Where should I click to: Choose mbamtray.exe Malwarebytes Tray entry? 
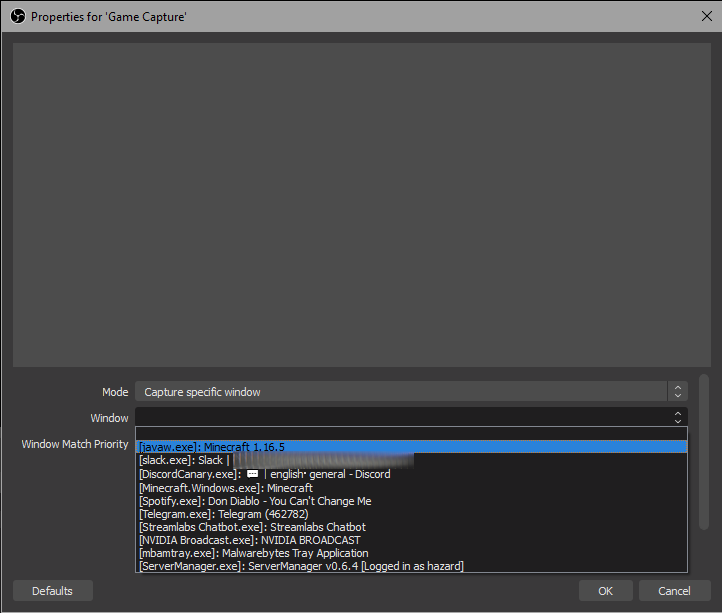(411, 553)
